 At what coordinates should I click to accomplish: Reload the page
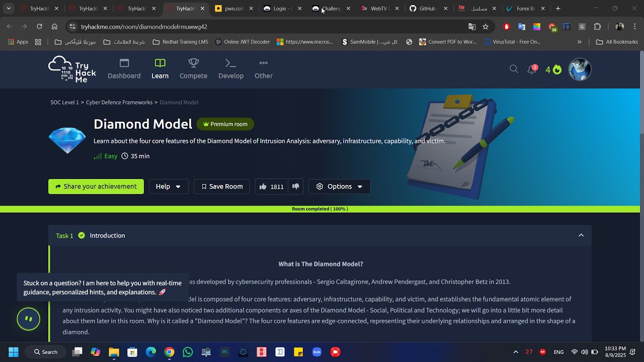point(39,27)
